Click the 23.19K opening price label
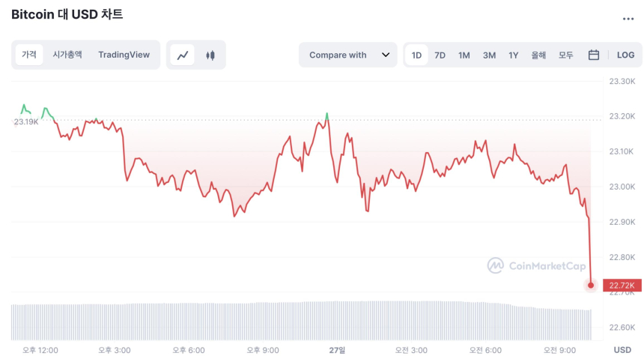Viewport: 644px width, 356px height. pos(25,121)
